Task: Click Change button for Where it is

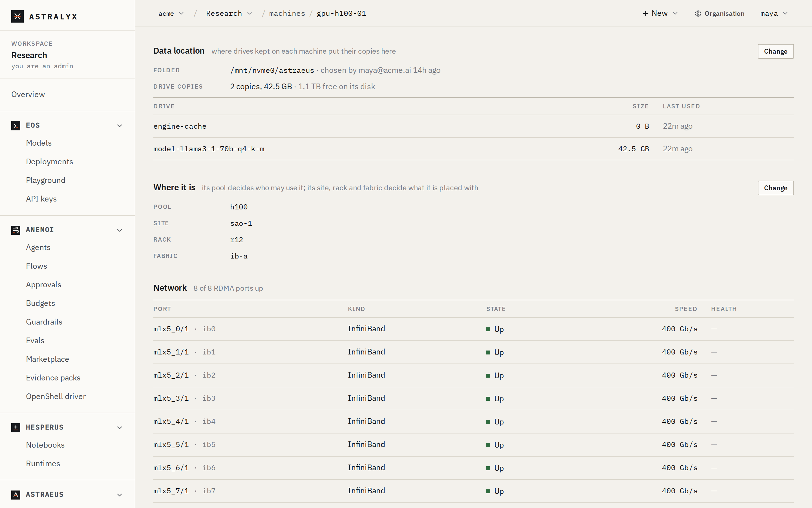Action: point(775,188)
